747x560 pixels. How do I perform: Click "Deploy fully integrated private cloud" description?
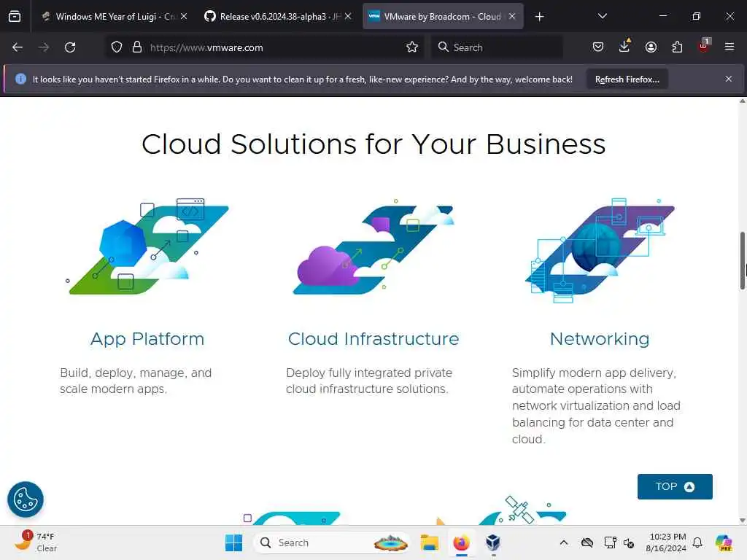coord(369,381)
